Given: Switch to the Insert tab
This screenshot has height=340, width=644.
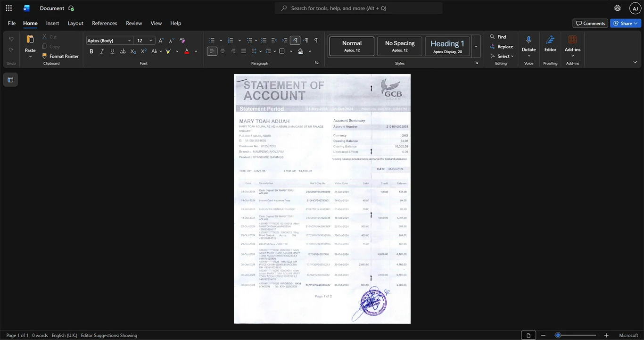Looking at the screenshot, I should pos(52,23).
